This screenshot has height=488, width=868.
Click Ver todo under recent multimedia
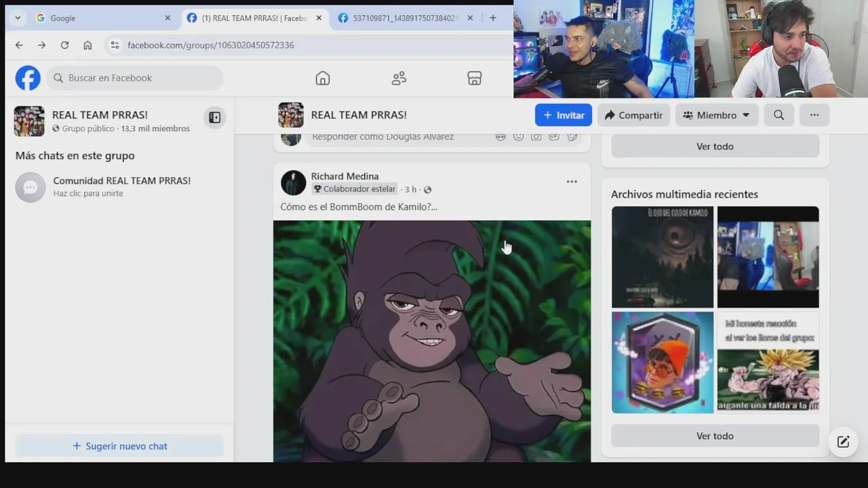(x=715, y=436)
